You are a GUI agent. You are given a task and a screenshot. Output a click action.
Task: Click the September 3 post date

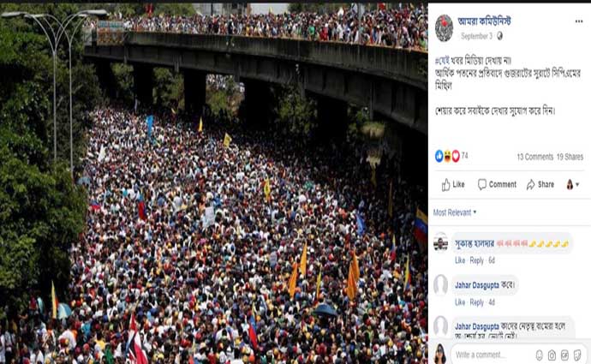click(476, 36)
